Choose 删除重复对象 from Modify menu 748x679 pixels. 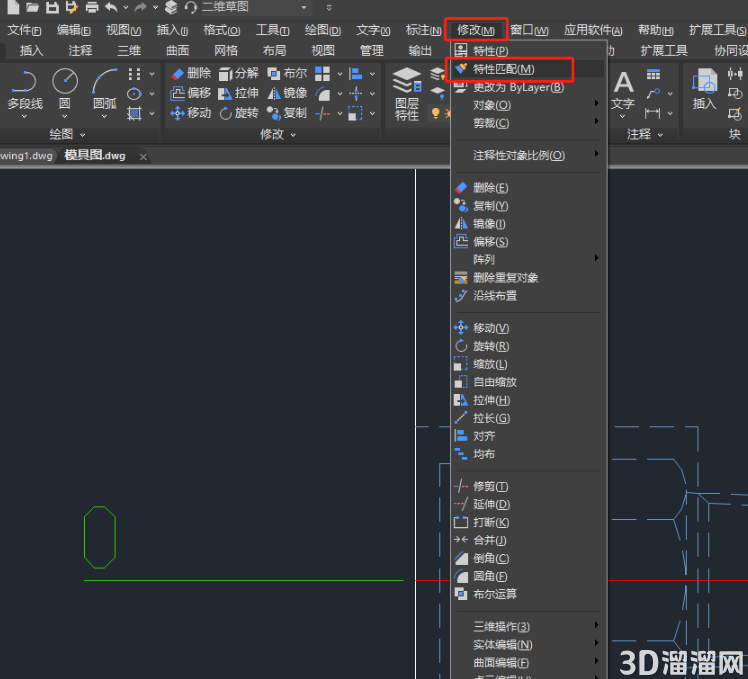click(x=528, y=278)
